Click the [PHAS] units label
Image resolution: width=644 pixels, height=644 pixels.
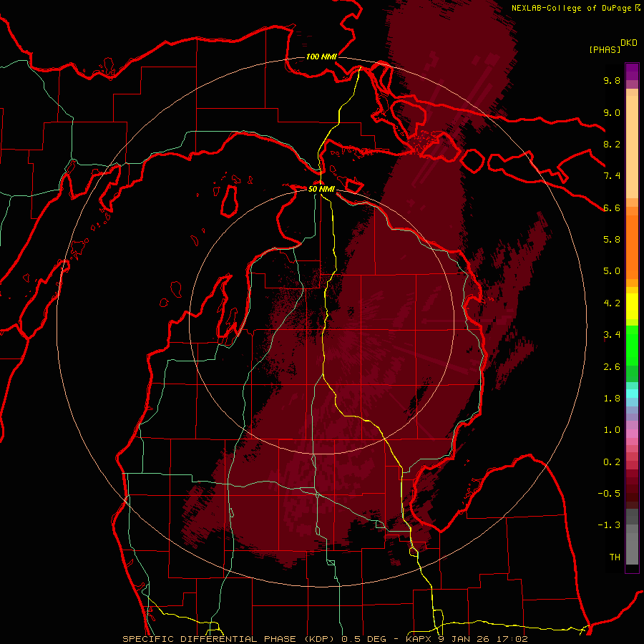[x=605, y=49]
